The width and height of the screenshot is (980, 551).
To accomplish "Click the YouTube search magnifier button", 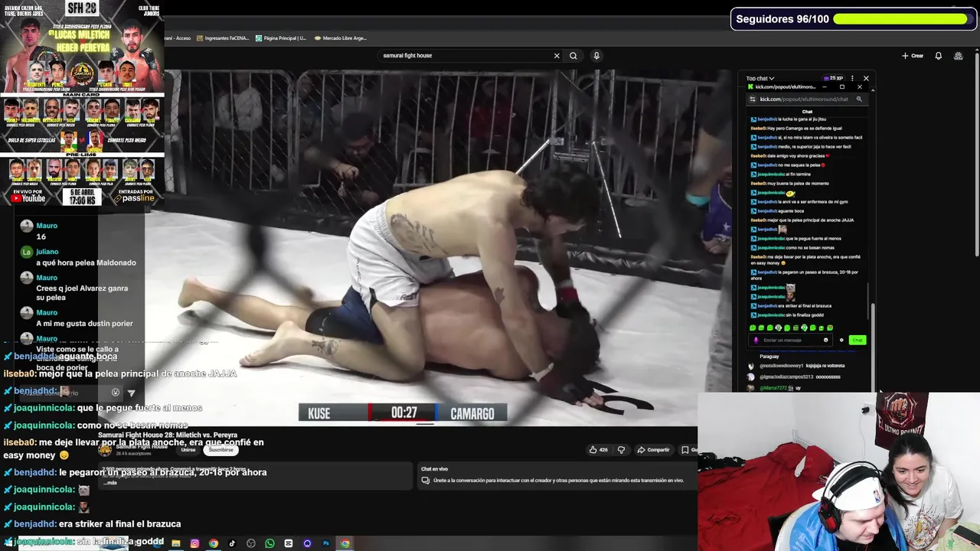I will tap(573, 56).
